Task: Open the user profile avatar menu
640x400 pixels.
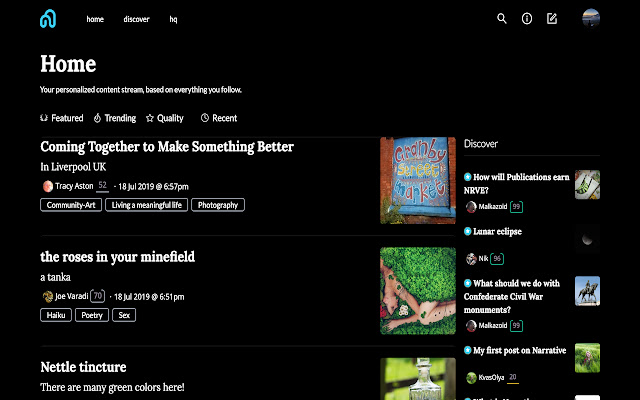Action: click(x=591, y=18)
